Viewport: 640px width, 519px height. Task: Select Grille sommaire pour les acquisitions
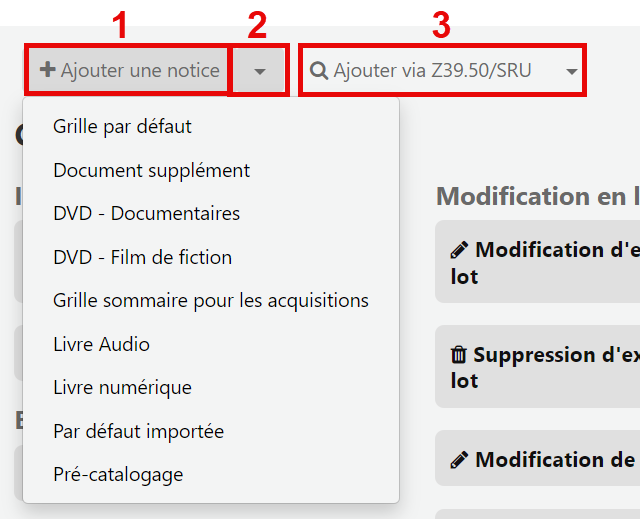[211, 301]
